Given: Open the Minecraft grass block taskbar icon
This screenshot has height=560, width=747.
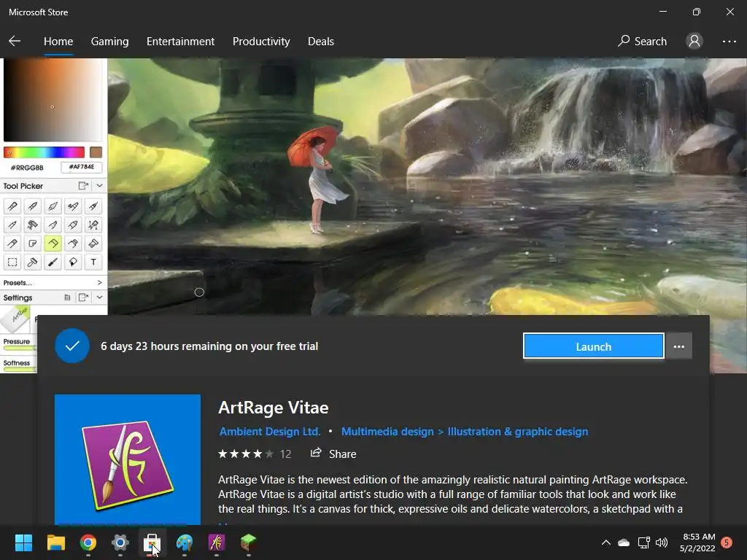Looking at the screenshot, I should (x=248, y=542).
